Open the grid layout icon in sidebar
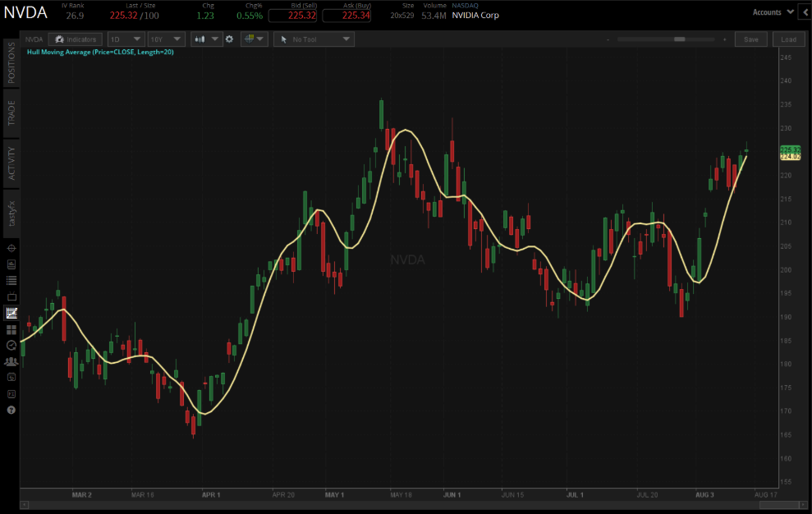Viewport: 812px width, 514px height. pos(11,329)
